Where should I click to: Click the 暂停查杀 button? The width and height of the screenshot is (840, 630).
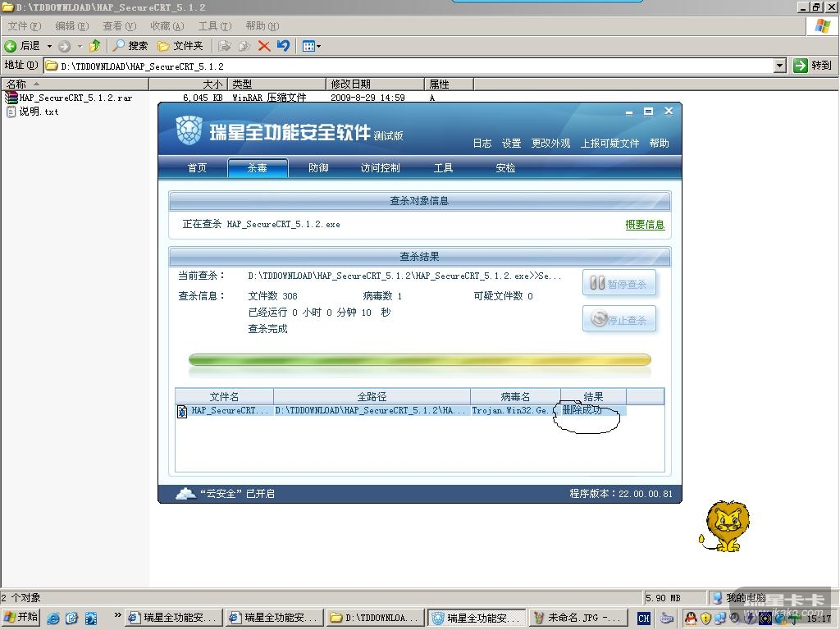[x=619, y=283]
